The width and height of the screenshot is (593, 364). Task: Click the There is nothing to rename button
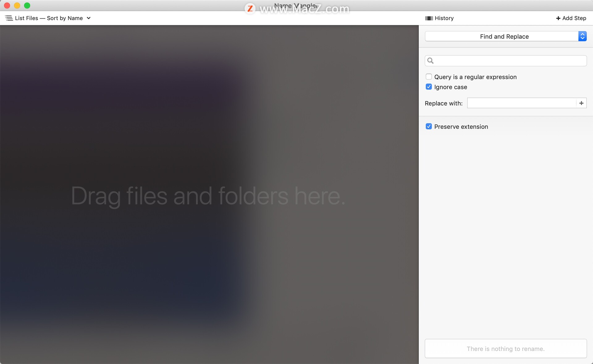tap(506, 349)
